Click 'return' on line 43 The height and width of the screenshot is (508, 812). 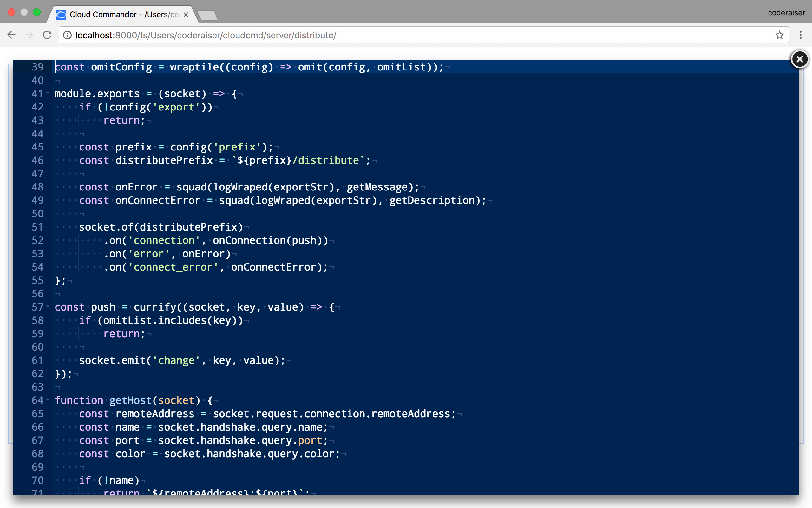[x=121, y=120]
